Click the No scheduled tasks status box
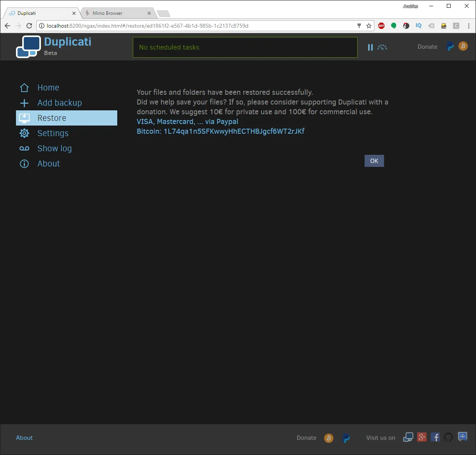 pos(245,47)
